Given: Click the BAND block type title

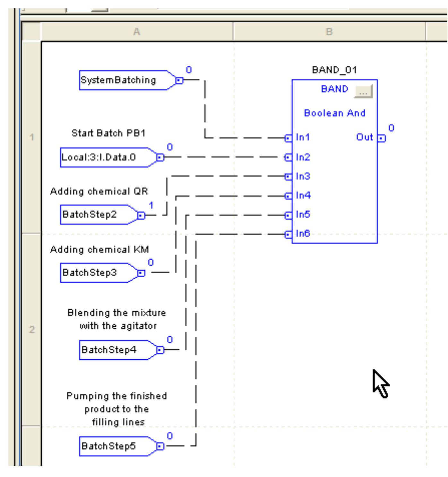Looking at the screenshot, I should 334,89.
